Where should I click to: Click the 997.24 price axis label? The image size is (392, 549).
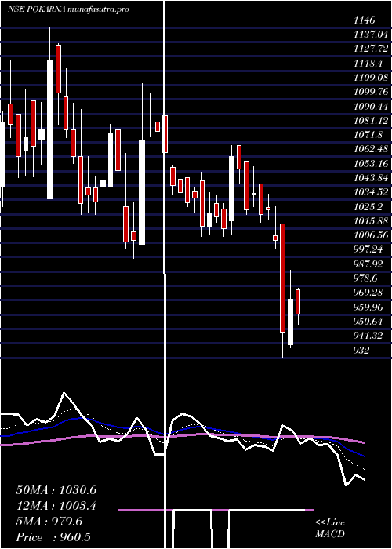(368, 249)
